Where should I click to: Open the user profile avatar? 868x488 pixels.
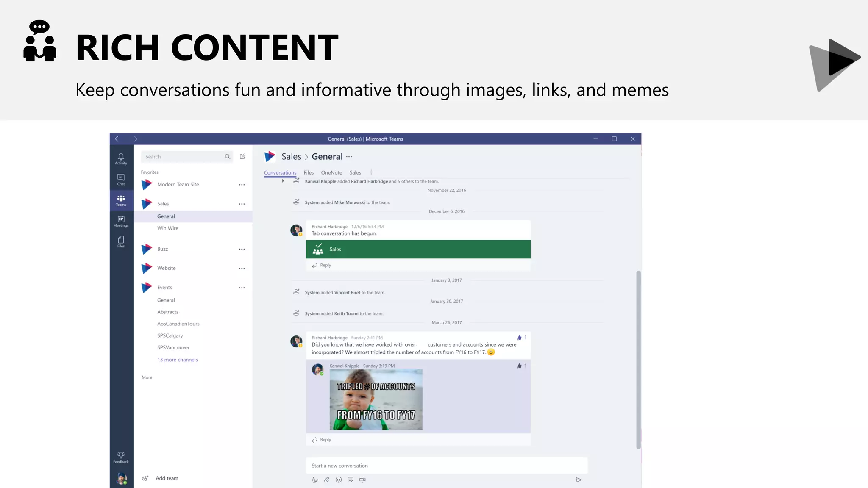click(x=122, y=479)
